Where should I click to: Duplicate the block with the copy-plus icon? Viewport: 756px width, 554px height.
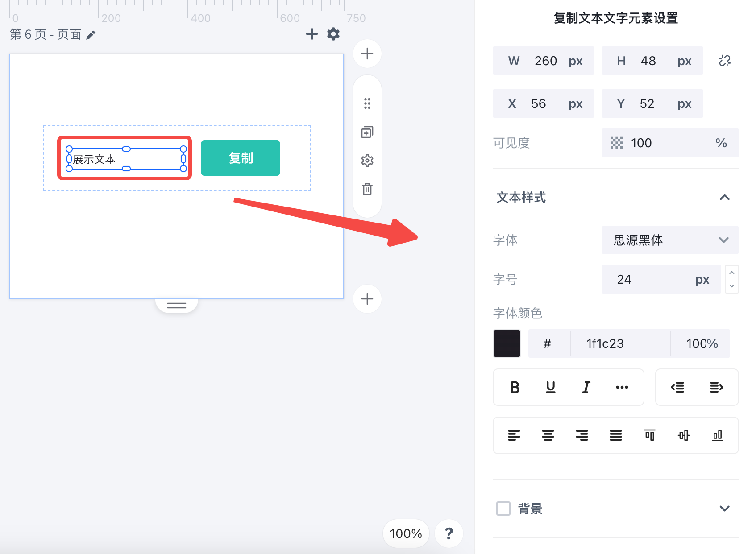point(367,132)
